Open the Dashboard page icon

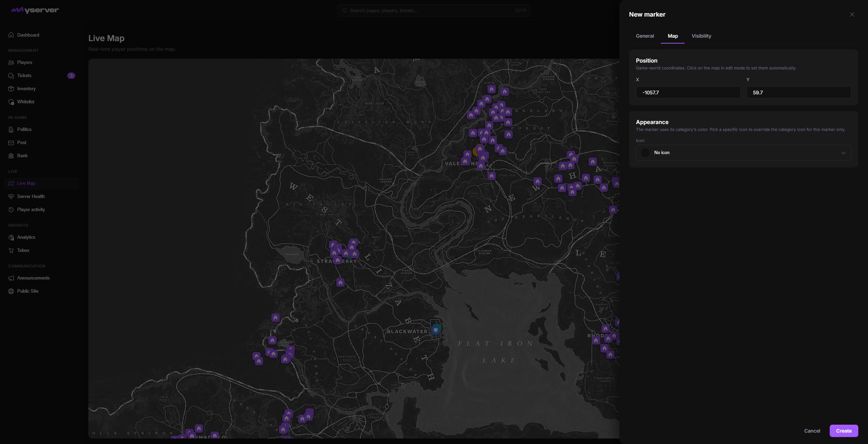click(11, 35)
